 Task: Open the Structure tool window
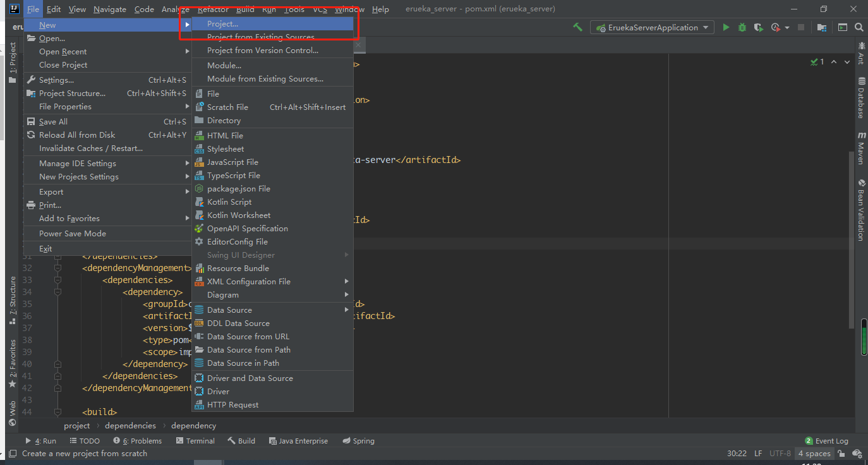click(x=13, y=301)
